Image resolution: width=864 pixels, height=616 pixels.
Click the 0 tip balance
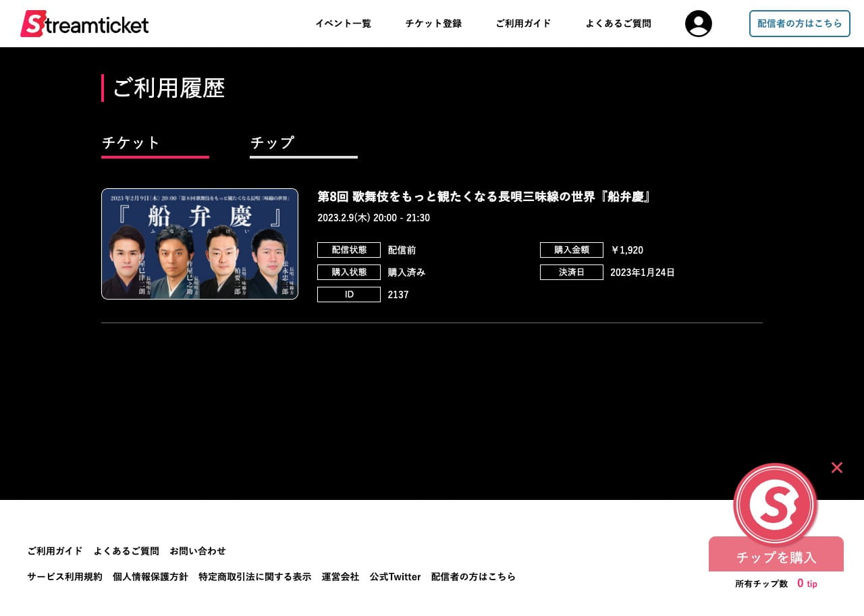807,583
